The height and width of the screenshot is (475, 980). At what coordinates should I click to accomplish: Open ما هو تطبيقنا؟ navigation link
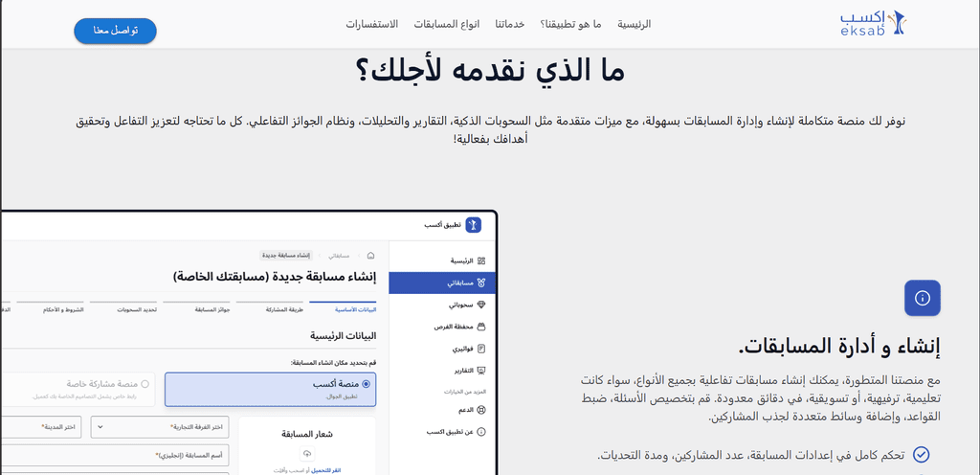[570, 24]
